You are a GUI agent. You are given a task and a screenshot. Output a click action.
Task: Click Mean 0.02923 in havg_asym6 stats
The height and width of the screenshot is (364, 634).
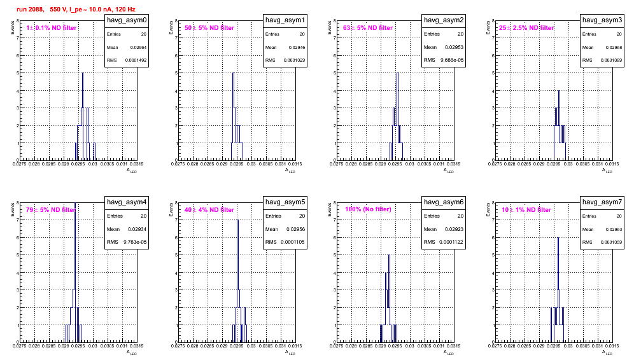tap(444, 229)
